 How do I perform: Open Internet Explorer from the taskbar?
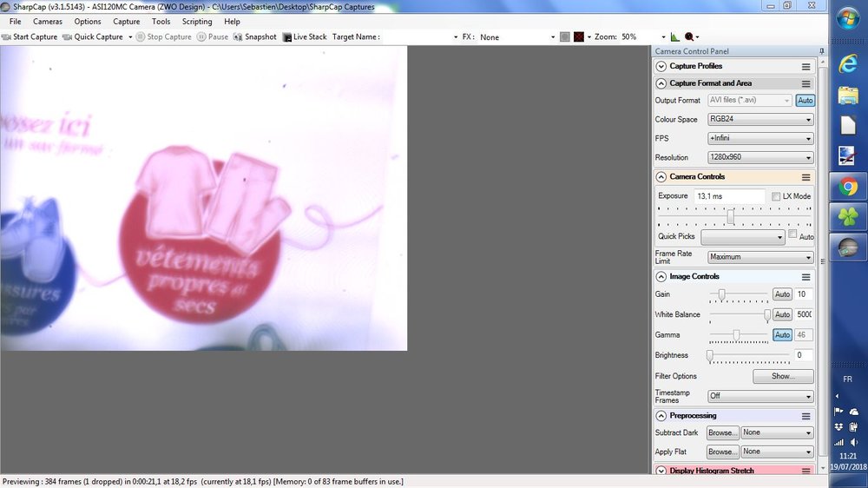(848, 64)
